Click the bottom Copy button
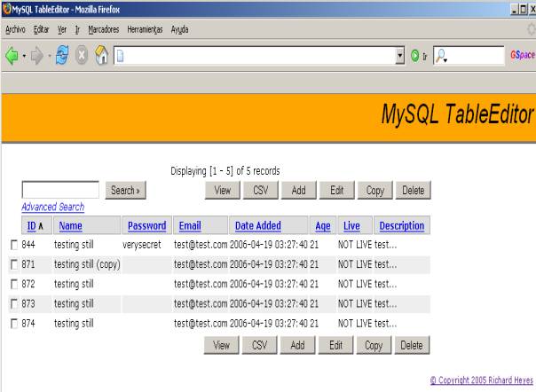Screen dimensions: 536x392 tap(374, 345)
